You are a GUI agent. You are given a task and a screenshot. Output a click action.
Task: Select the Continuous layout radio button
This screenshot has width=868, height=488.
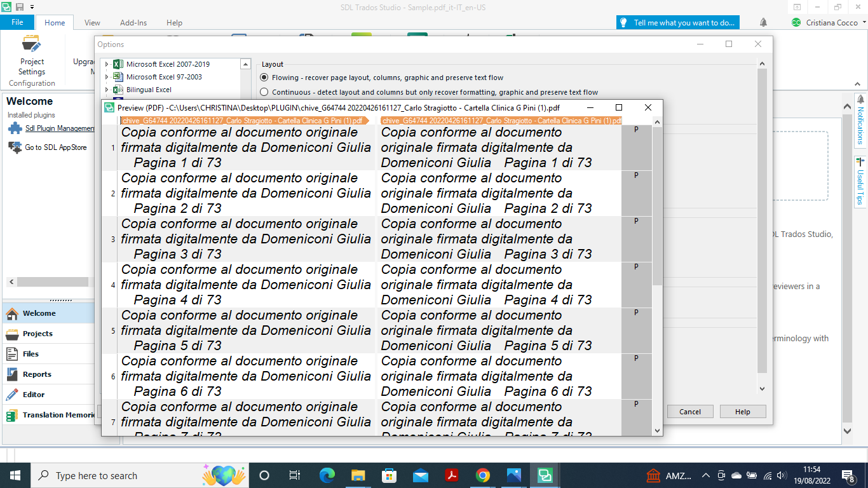tap(264, 92)
